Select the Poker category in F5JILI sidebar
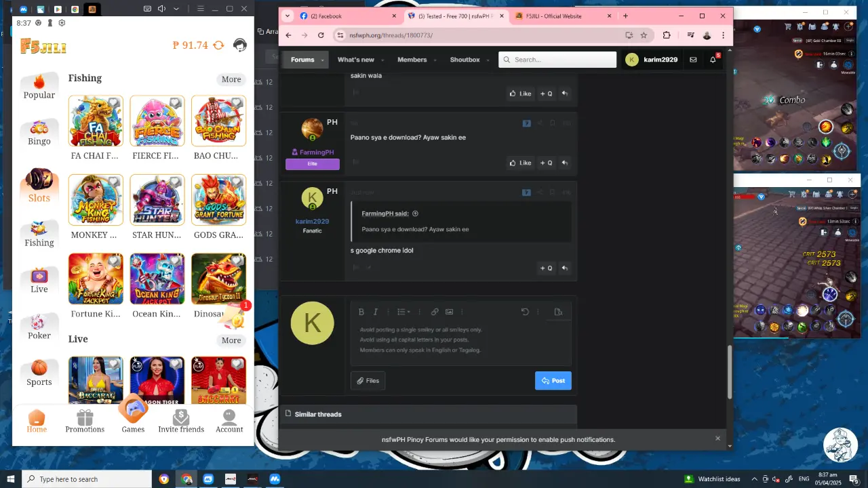This screenshot has height=488, width=868. click(39, 327)
